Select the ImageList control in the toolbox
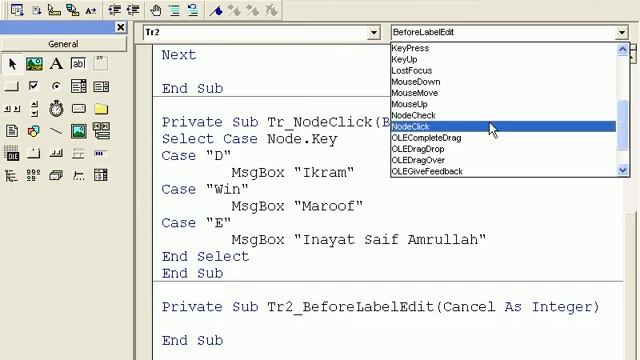This screenshot has height=360, width=640. (56, 176)
